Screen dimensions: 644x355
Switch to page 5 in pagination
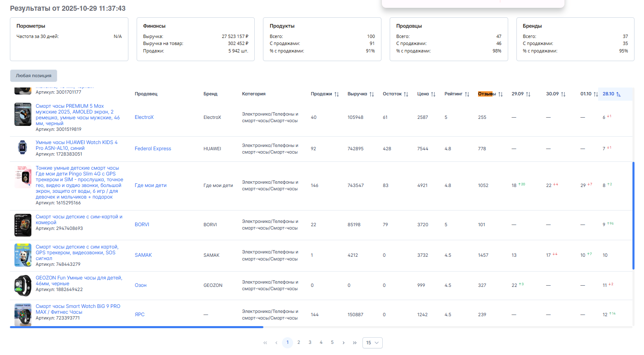[332, 343]
